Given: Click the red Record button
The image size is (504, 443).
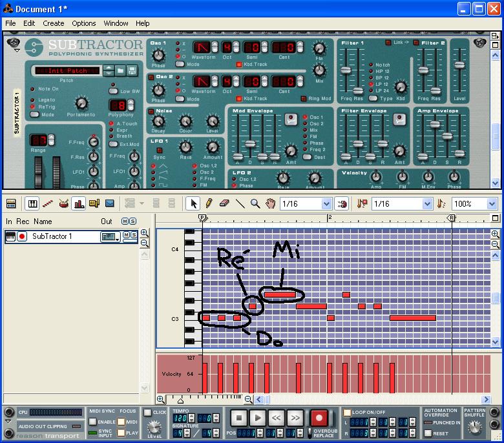Looking at the screenshot, I should coord(319,418).
